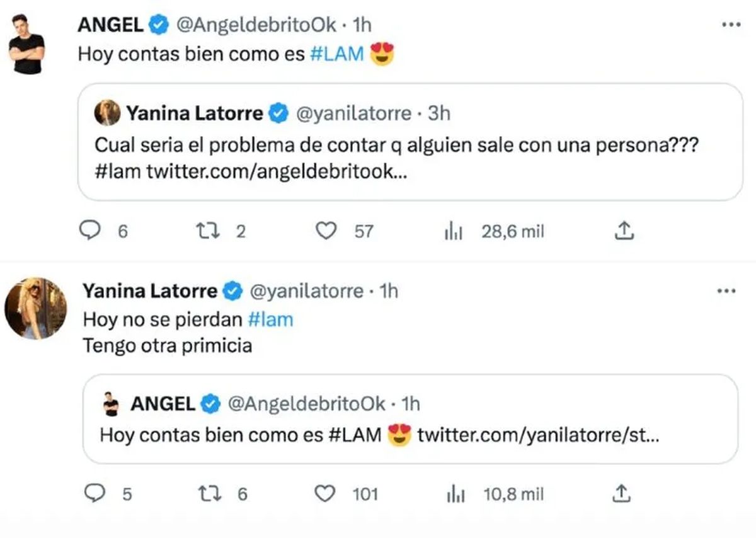Image resolution: width=756 pixels, height=538 pixels.
Task: Like ANGEL's tweet with 57 likes
Action: pos(326,232)
